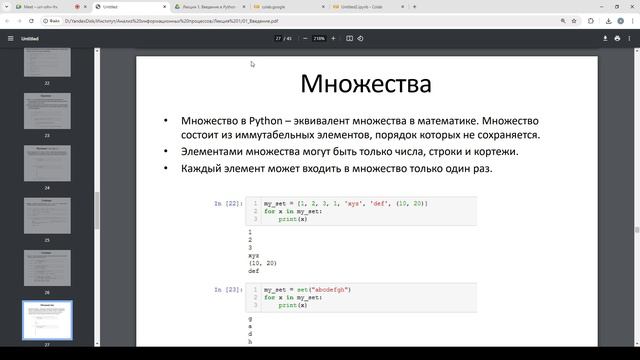Viewport: 640px width, 360px height.
Task: Open page 23 thumbnail
Action: [47, 111]
